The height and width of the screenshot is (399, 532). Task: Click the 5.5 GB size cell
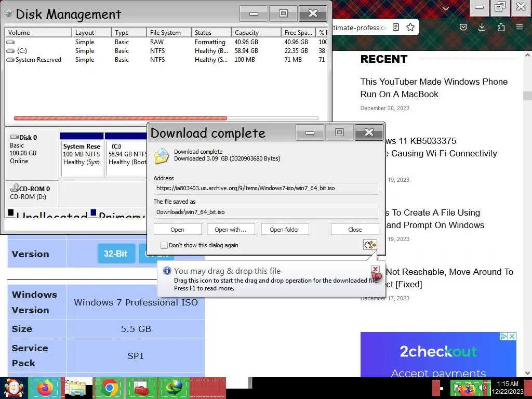[x=136, y=329]
